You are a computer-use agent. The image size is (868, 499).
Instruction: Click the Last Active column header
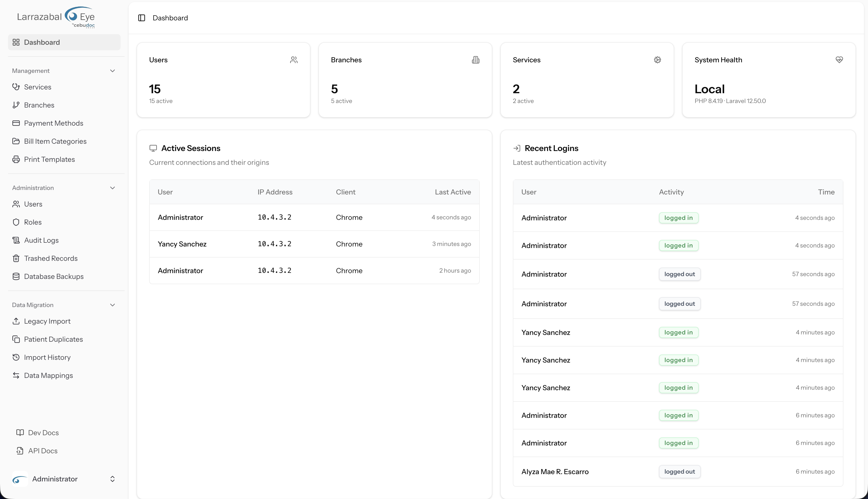[x=453, y=192]
